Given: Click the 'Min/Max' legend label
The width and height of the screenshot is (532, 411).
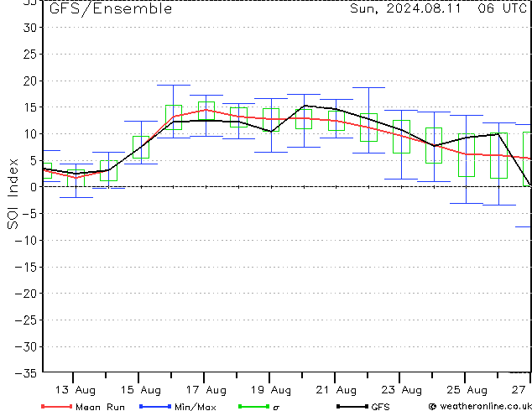Looking at the screenshot, I should [x=196, y=407].
